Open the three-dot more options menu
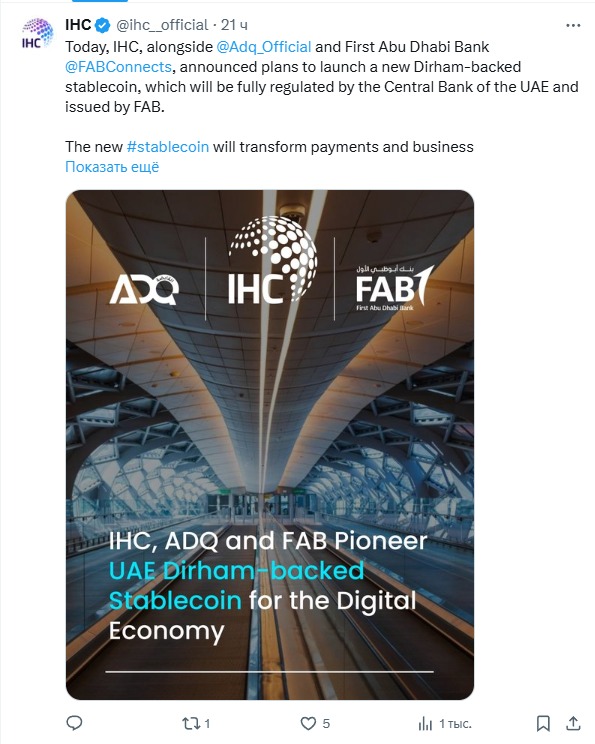Viewport: 595px width, 744px height. 573,25
